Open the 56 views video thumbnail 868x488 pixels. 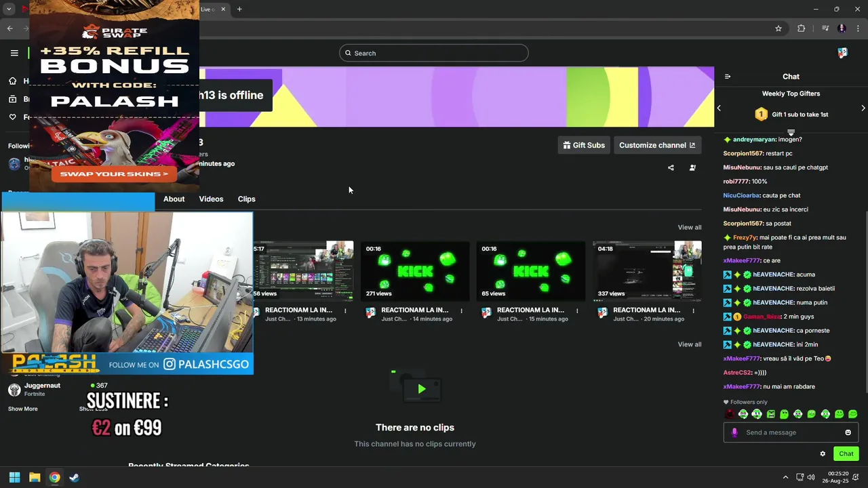(303, 271)
